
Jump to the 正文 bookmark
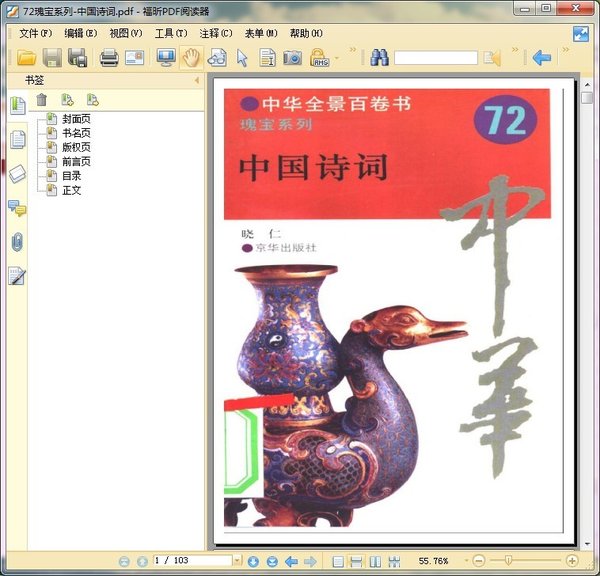(x=72, y=190)
